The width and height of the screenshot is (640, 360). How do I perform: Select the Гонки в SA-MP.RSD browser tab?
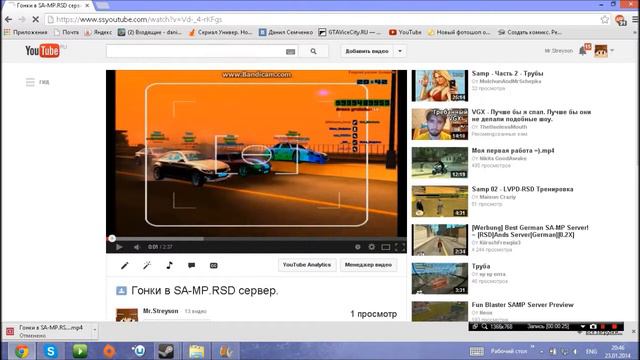(x=48, y=6)
